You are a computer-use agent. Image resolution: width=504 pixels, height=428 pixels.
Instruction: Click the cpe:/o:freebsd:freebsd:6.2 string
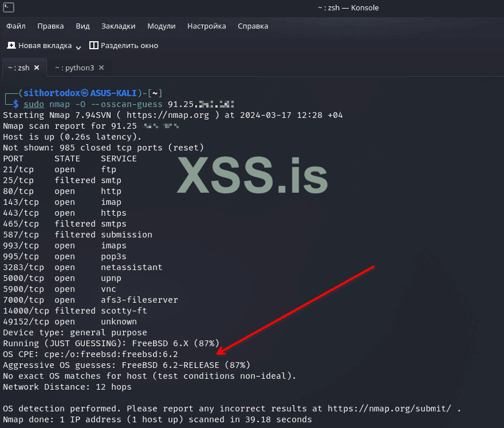point(111,354)
